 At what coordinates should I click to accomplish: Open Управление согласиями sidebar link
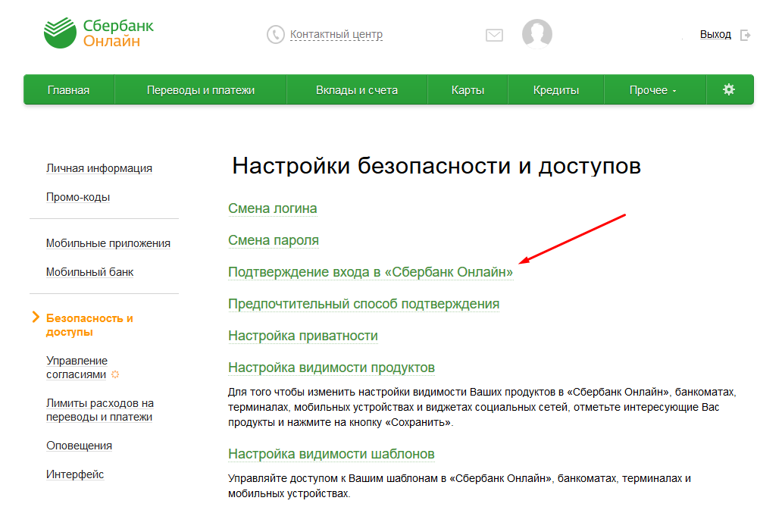coord(77,368)
